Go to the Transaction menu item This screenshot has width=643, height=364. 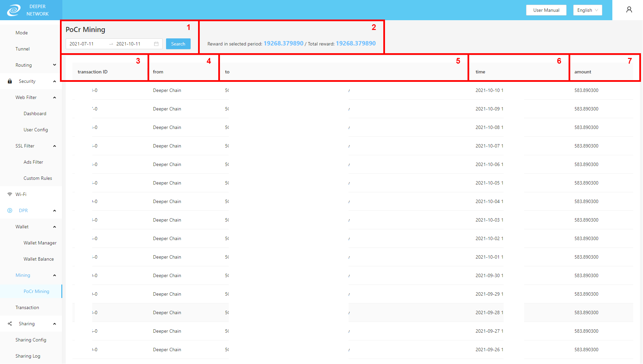pyautogui.click(x=27, y=307)
